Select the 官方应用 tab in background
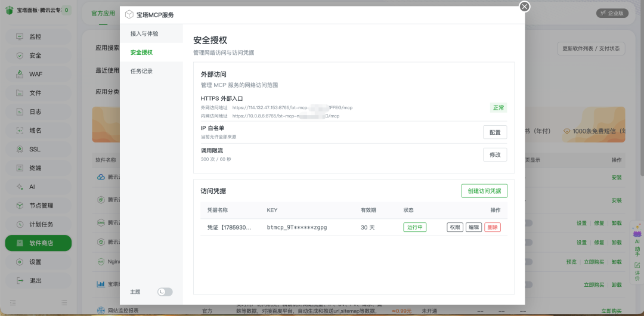The height and width of the screenshot is (316, 644). point(103,13)
